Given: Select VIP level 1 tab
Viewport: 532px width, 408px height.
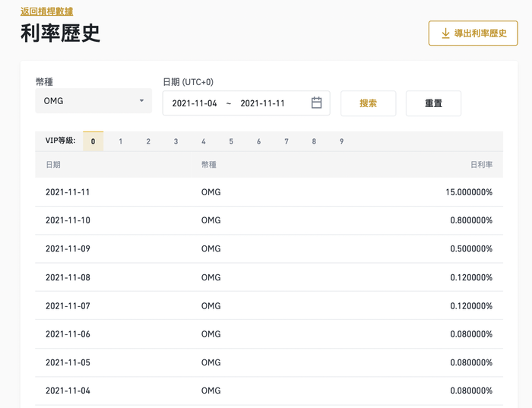Looking at the screenshot, I should click(x=121, y=141).
